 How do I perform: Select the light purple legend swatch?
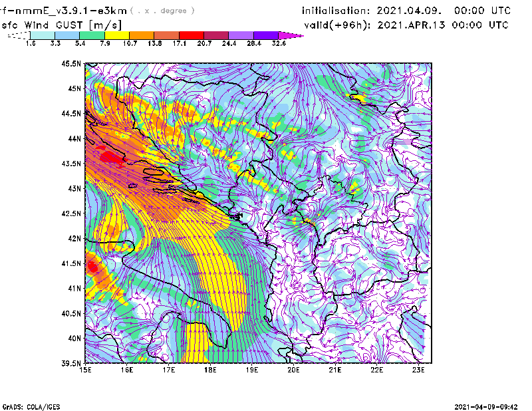pos(241,35)
